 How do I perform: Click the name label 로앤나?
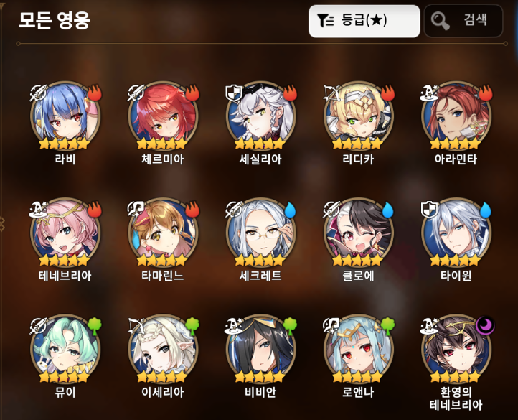coord(358,392)
